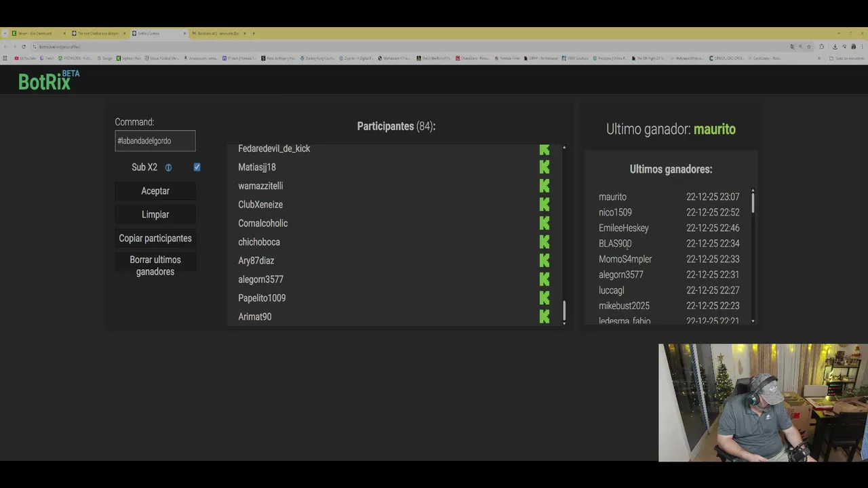Click winner row MomoS4mpler
Screen dimensions: 868x488
pos(669,259)
